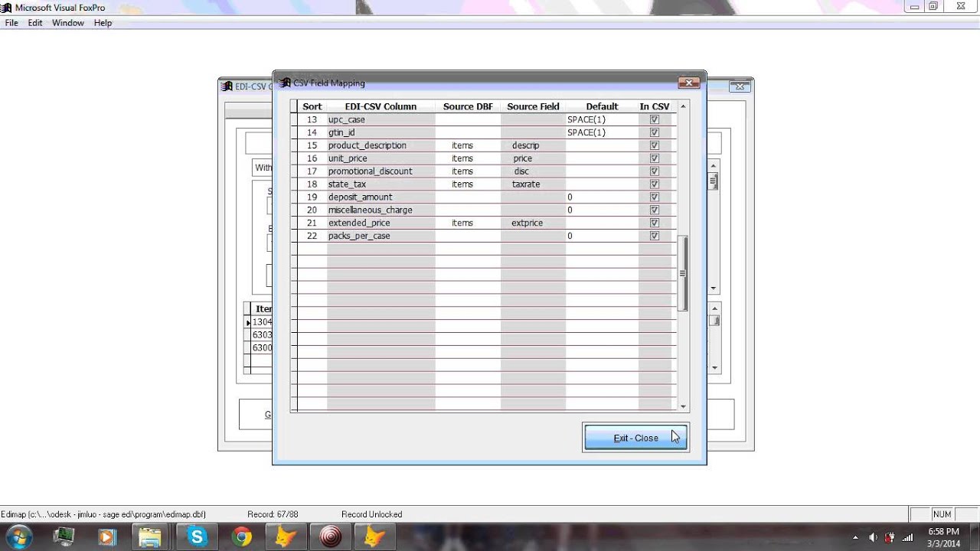Open the Windows Start menu
The width and height of the screenshot is (980, 551).
(x=18, y=537)
